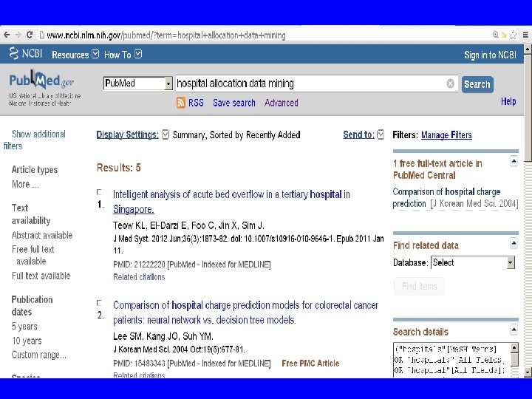532x399 pixels.
Task: Bookmark page with the star icon
Action: click(x=514, y=35)
